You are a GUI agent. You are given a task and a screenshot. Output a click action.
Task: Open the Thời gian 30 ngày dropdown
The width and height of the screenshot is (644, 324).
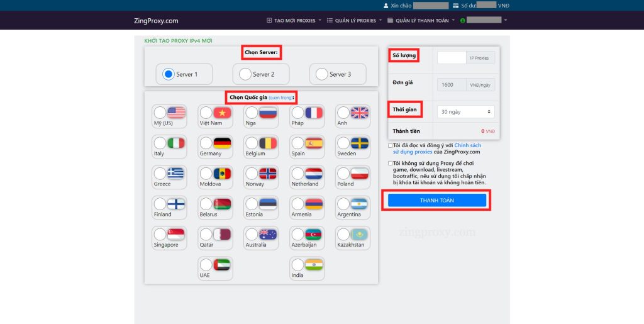[466, 112]
